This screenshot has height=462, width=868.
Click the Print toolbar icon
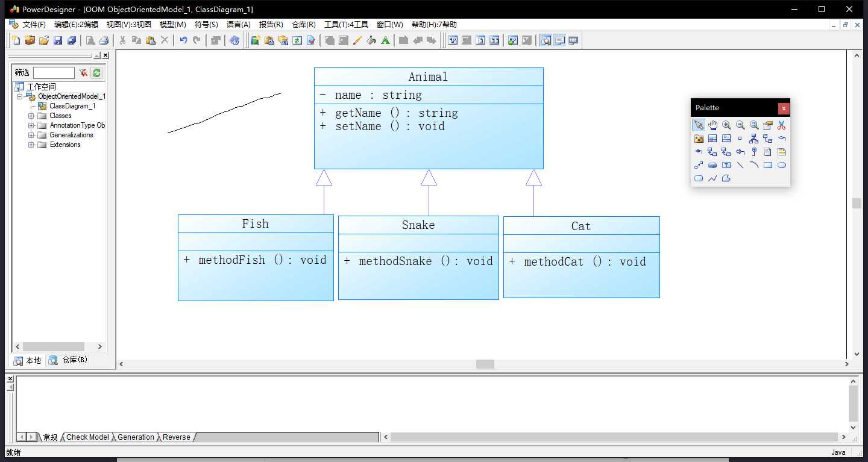click(104, 40)
